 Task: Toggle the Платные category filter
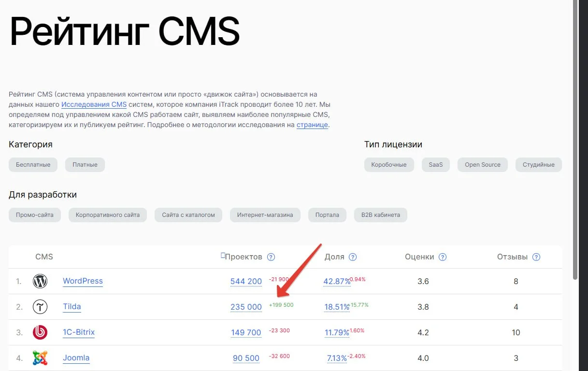tap(85, 165)
